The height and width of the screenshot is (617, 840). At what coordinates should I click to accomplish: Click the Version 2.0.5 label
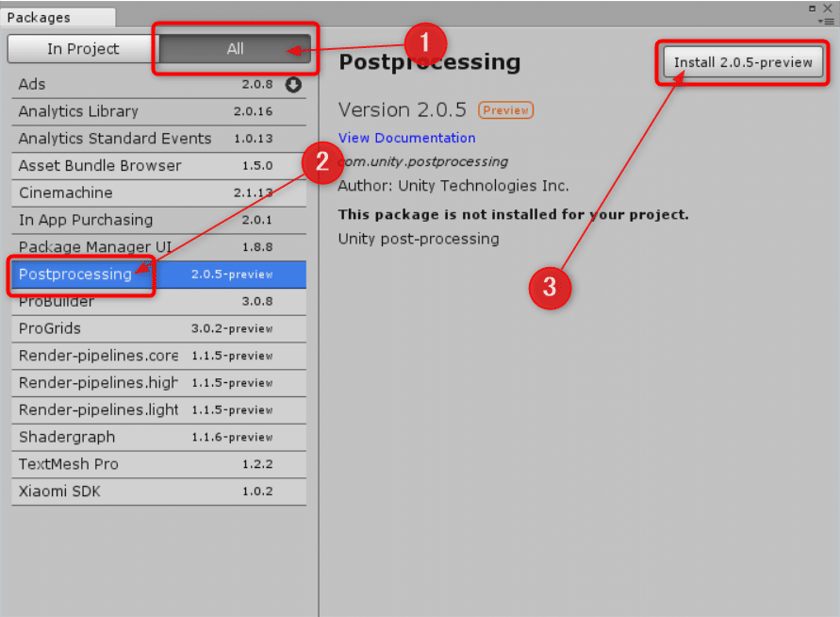click(403, 109)
